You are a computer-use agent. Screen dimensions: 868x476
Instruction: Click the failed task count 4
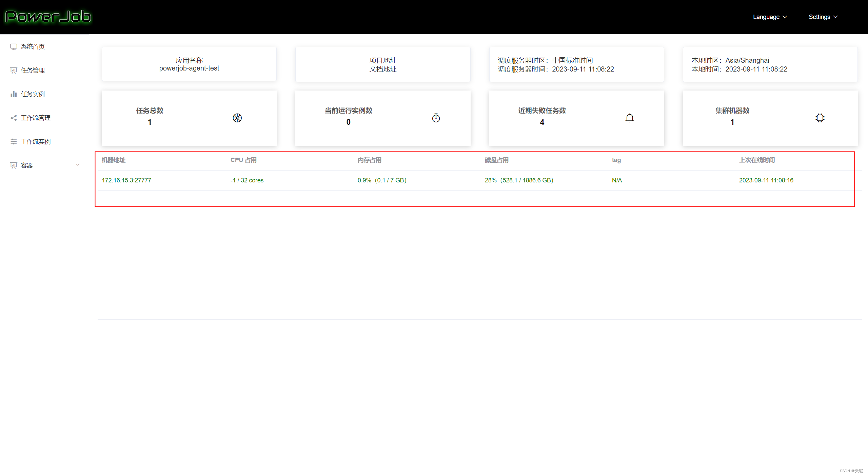[542, 122]
